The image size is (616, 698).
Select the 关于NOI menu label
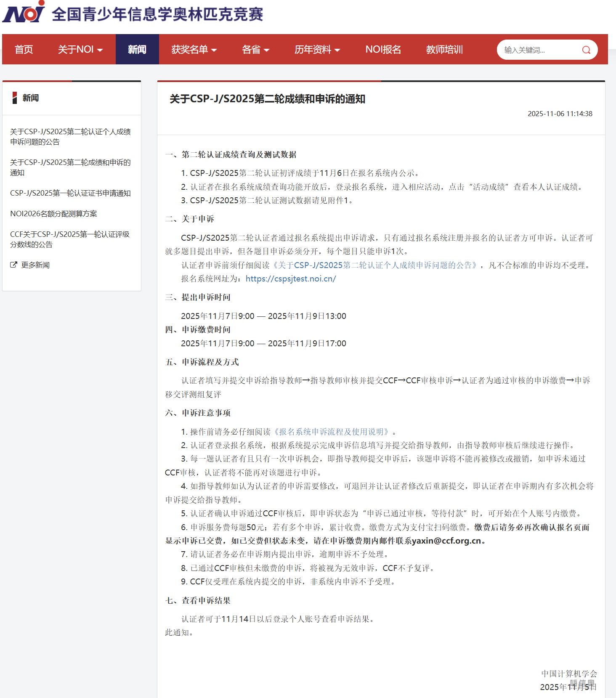coord(76,49)
